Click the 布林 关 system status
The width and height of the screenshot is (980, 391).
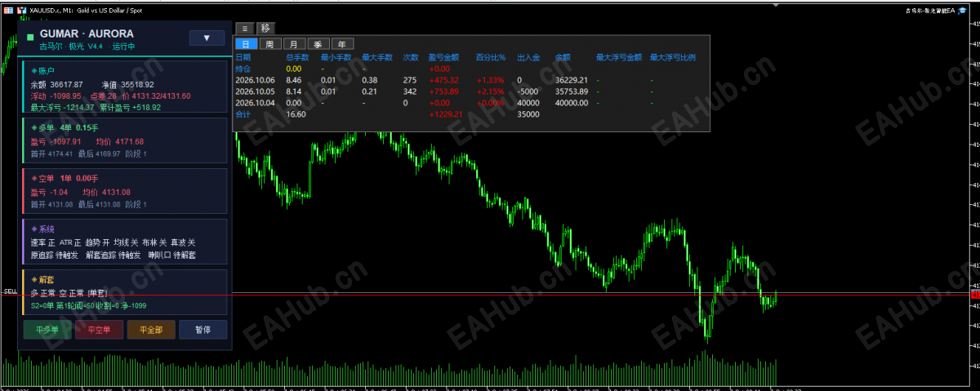click(x=154, y=242)
